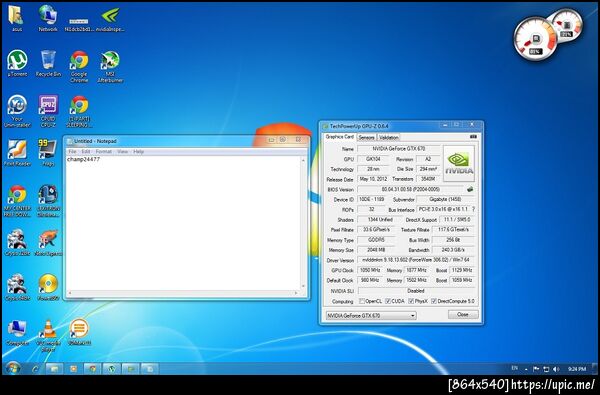The image size is (600, 395).
Task: Open the File menu in Notepad
Action: [x=72, y=152]
